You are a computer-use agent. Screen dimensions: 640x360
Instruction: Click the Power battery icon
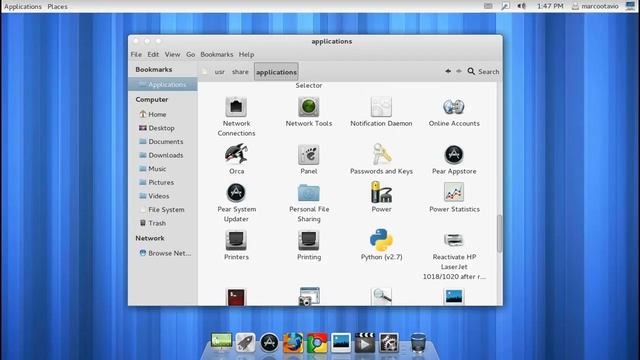tap(381, 192)
